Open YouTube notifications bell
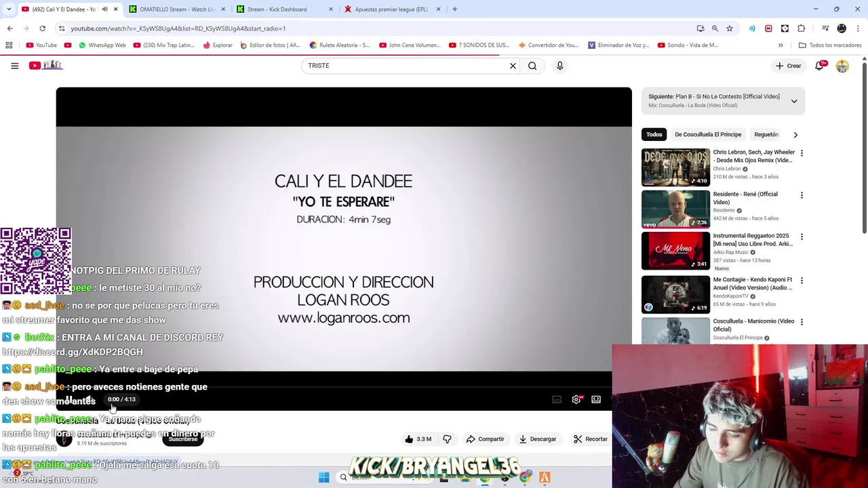Image resolution: width=868 pixels, height=488 pixels. tap(819, 66)
